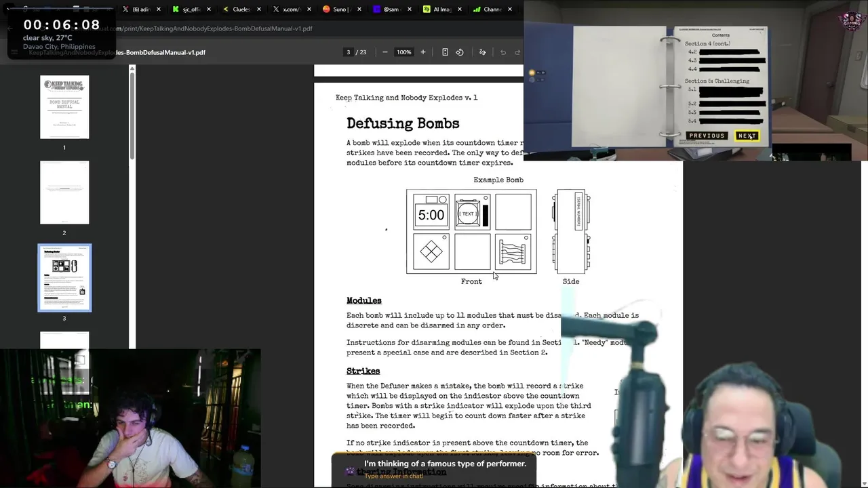Click the 'Side' label under the bomb diagram
Image resolution: width=868 pixels, height=488 pixels.
tap(571, 281)
